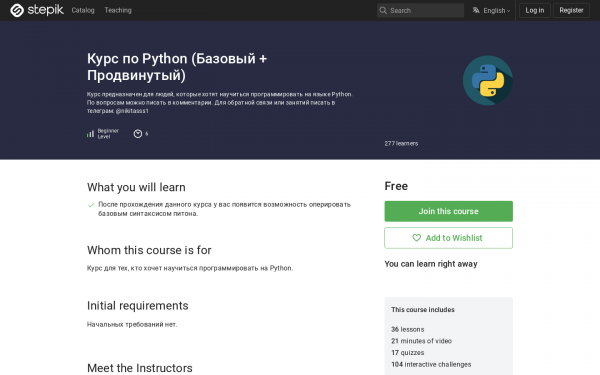600x375 pixels.
Task: Click the 277 learners text
Action: point(401,143)
